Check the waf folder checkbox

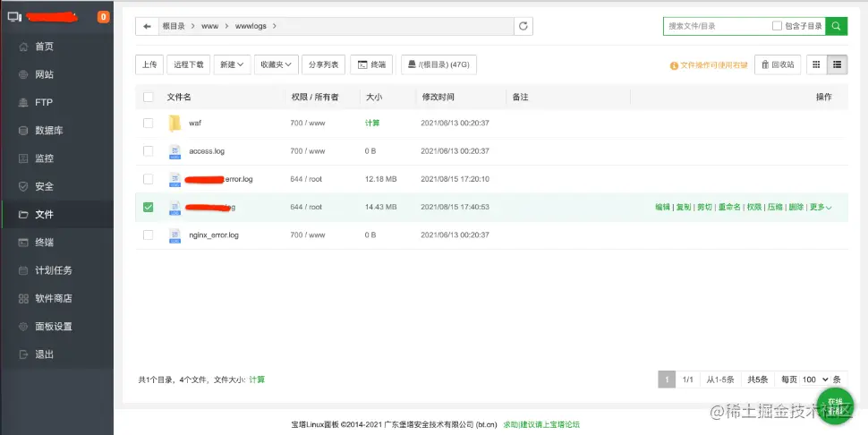coord(148,123)
